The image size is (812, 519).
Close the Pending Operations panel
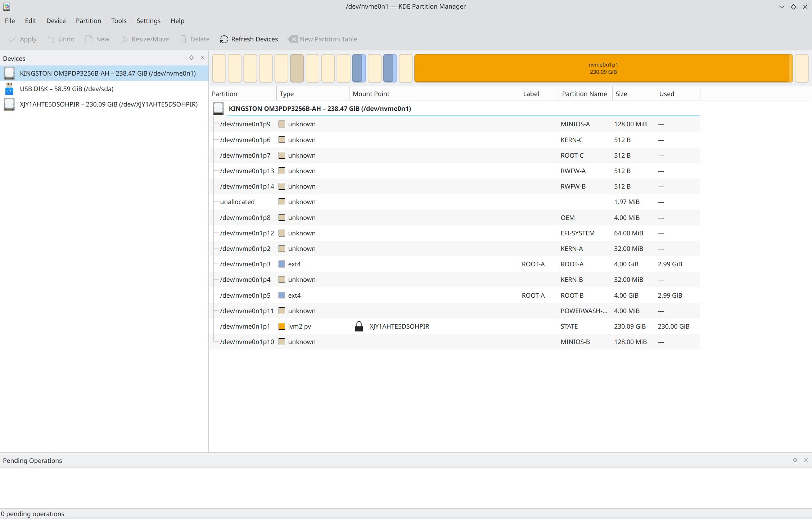(806, 460)
